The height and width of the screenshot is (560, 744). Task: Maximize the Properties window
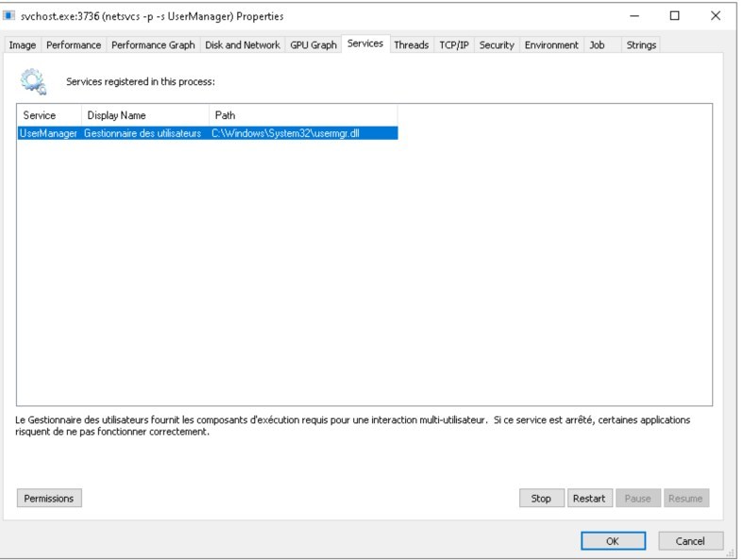coord(674,16)
